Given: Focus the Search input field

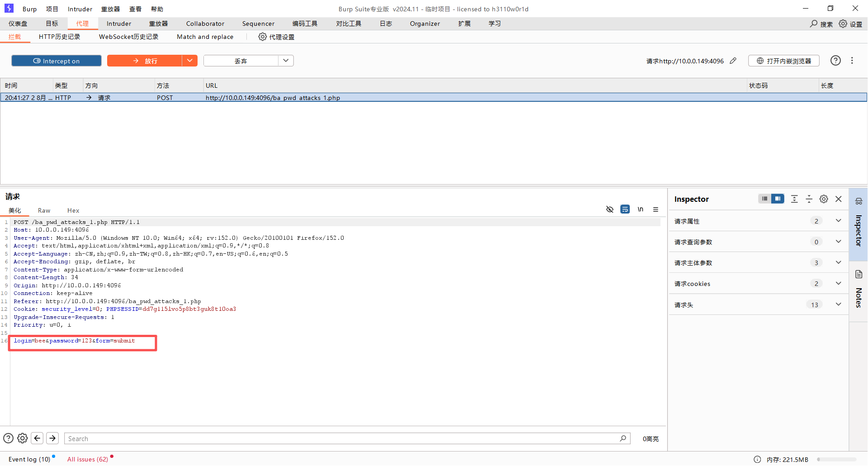Looking at the screenshot, I should [x=347, y=438].
